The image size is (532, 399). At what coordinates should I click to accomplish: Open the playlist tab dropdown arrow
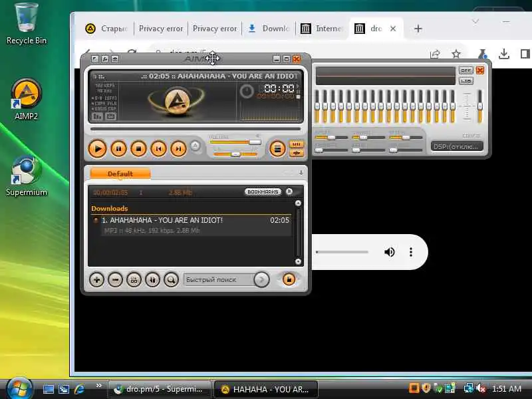pos(301,173)
